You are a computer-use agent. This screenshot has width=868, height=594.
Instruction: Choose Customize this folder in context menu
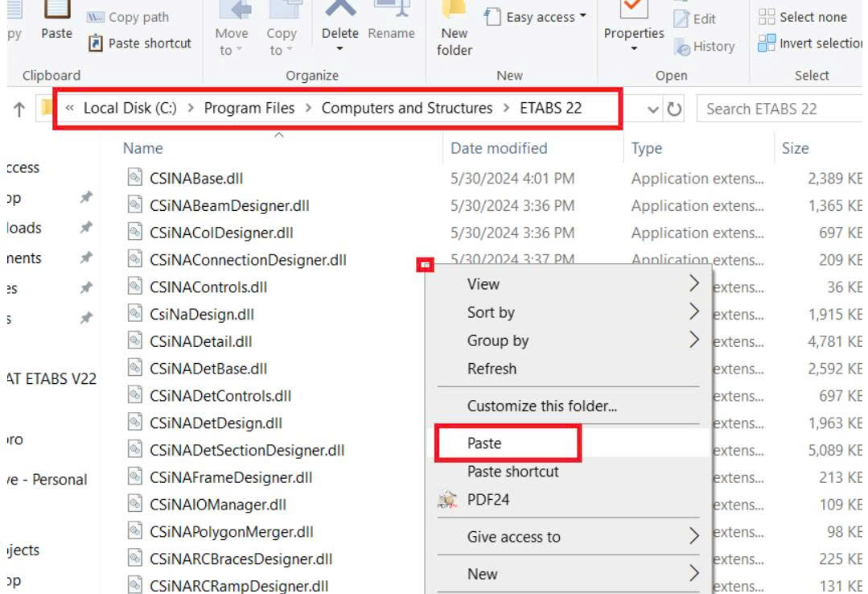click(568, 406)
